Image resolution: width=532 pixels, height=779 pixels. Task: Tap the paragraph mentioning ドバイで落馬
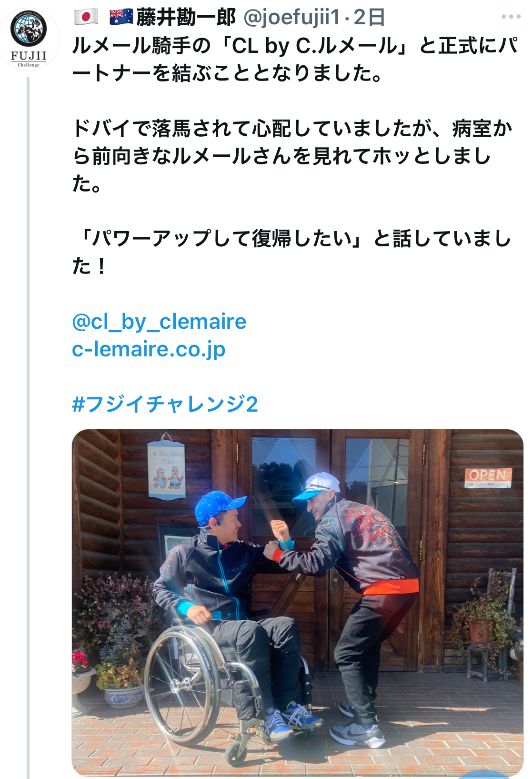(292, 156)
